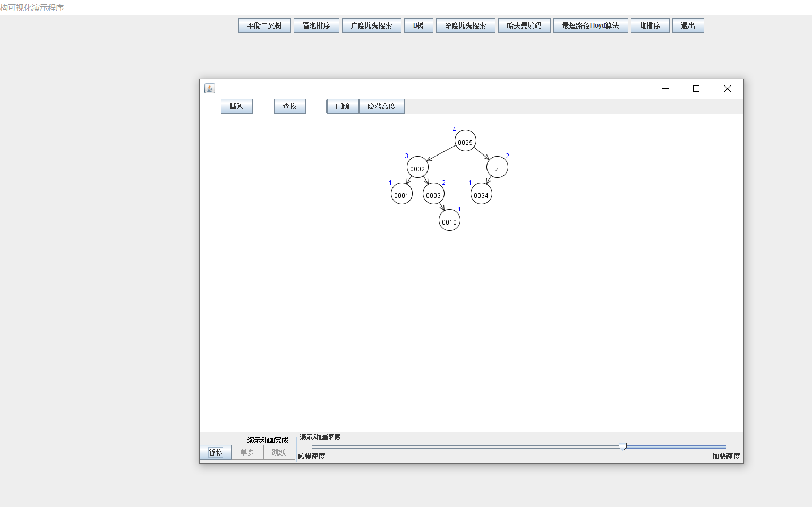Focus the input field before 查找

263,106
